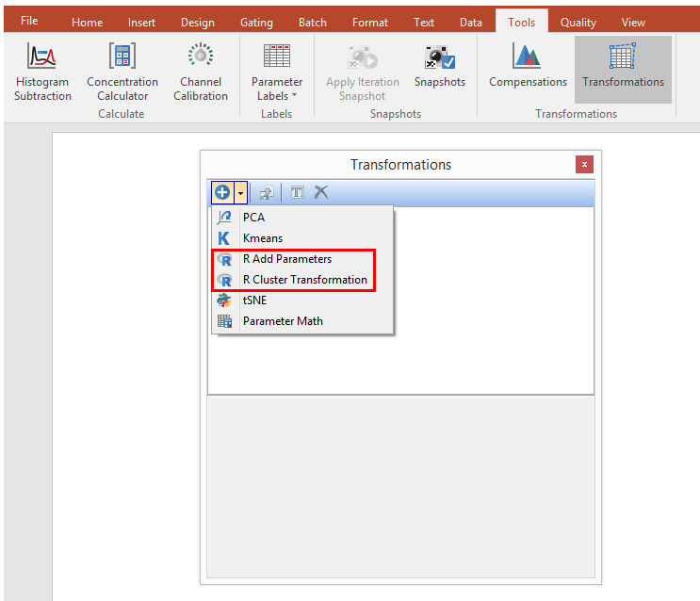The width and height of the screenshot is (700, 601).
Task: Expand the Parameter Labels dropdown
Action: pyautogui.click(x=277, y=89)
